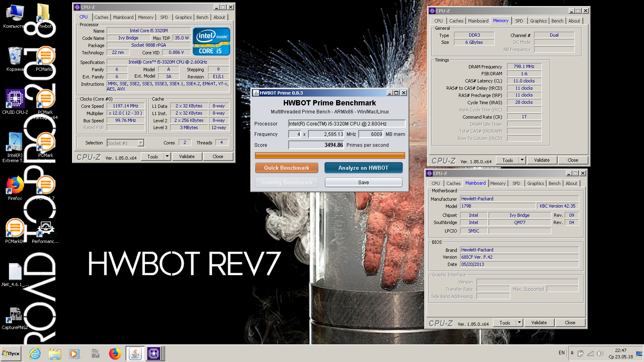
Task: Expand Tools dropdown arrow in top-left CPU-Z
Action: 167,156
